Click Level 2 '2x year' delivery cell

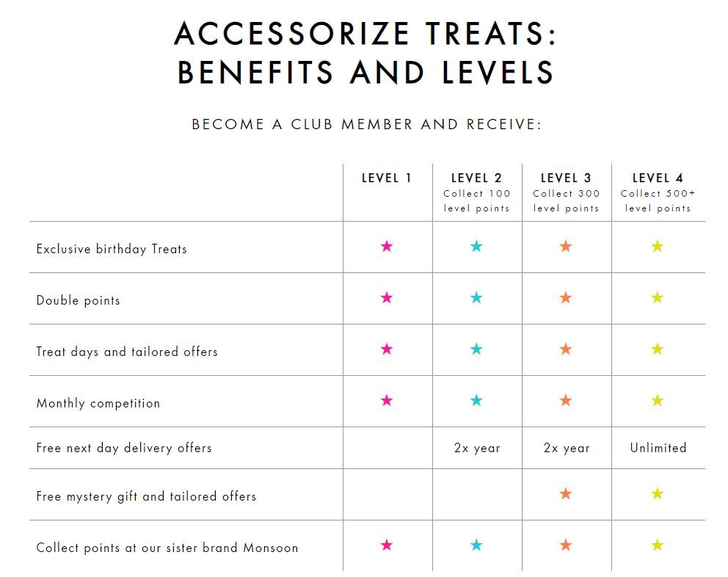(x=477, y=448)
